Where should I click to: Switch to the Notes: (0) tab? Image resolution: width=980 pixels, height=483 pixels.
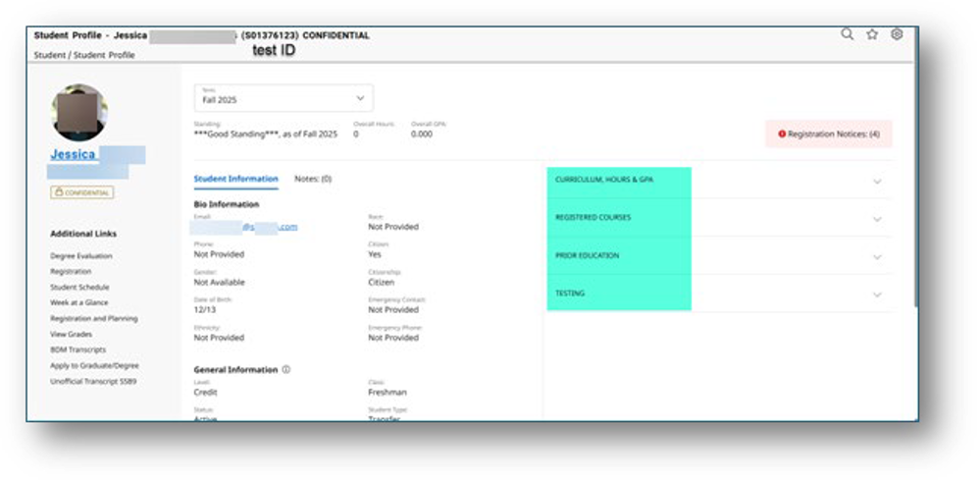point(313,179)
